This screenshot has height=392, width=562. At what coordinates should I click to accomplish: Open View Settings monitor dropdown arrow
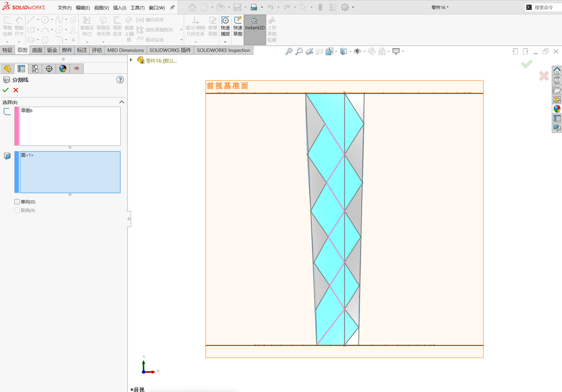(x=403, y=52)
